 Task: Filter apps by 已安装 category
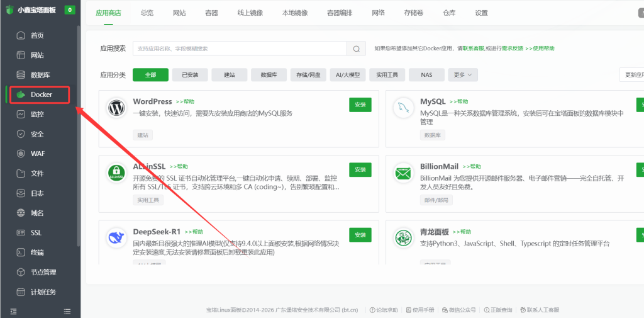click(190, 75)
